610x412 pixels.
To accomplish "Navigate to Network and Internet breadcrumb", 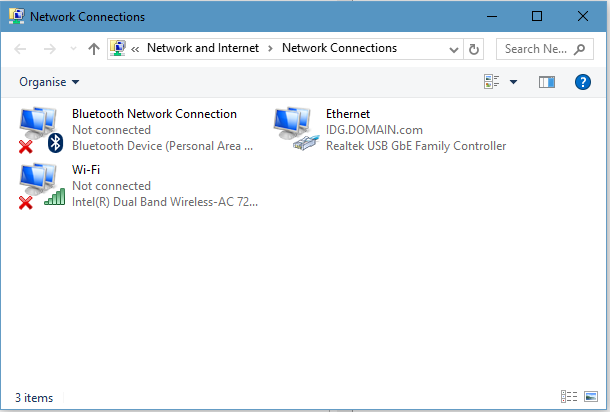I will pyautogui.click(x=203, y=48).
